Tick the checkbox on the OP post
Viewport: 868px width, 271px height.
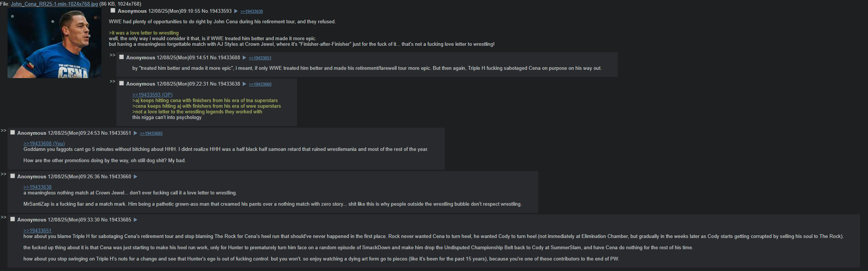[x=113, y=11]
